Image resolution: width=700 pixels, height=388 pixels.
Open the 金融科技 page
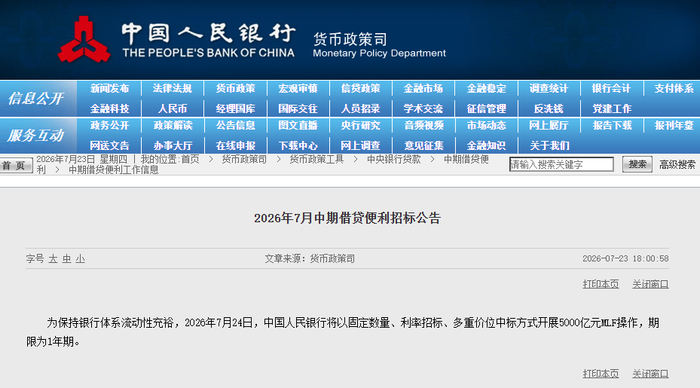point(109,108)
